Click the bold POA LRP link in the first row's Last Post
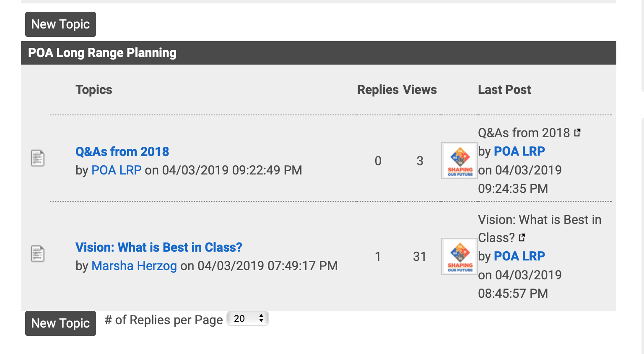 click(519, 151)
